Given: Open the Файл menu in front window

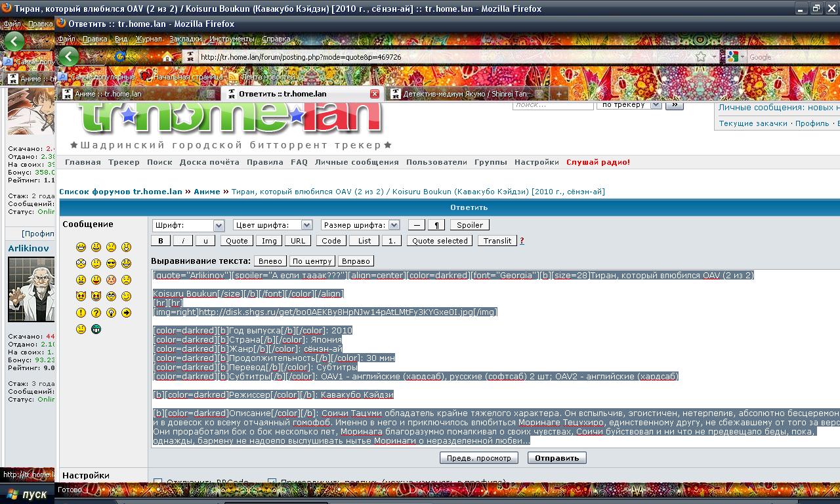Looking at the screenshot, I should pos(66,39).
